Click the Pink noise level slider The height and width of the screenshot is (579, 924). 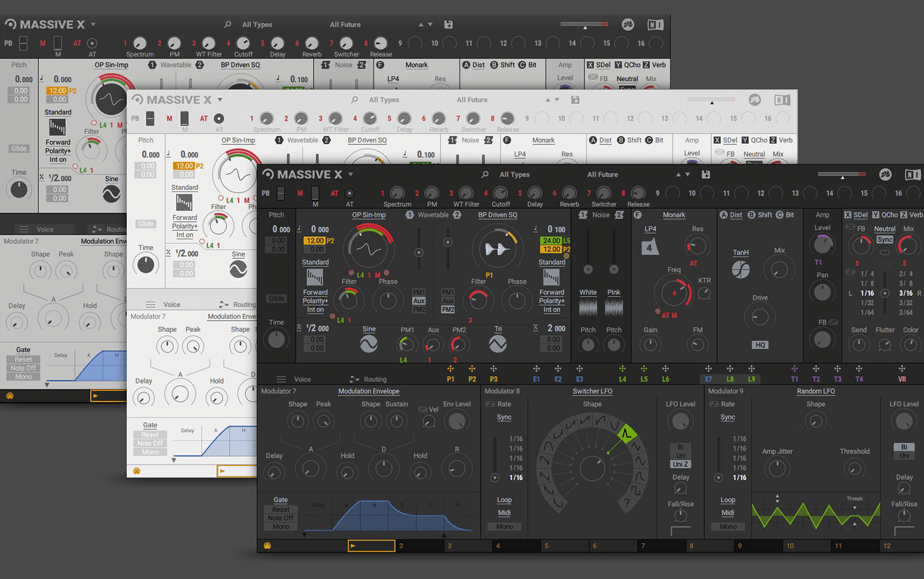tap(614, 269)
